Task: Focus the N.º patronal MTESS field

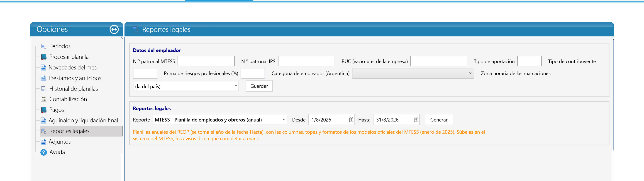Action: tap(206, 61)
